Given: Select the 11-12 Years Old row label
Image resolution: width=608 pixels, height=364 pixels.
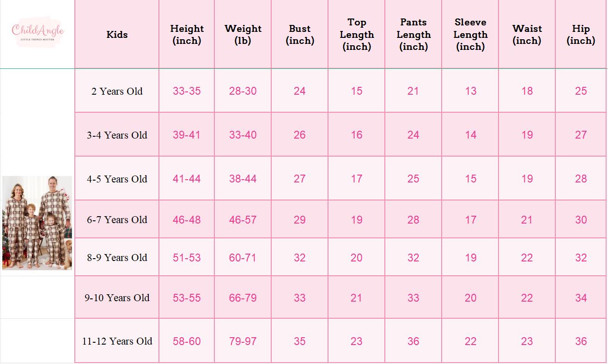Looking at the screenshot, I should tap(117, 341).
